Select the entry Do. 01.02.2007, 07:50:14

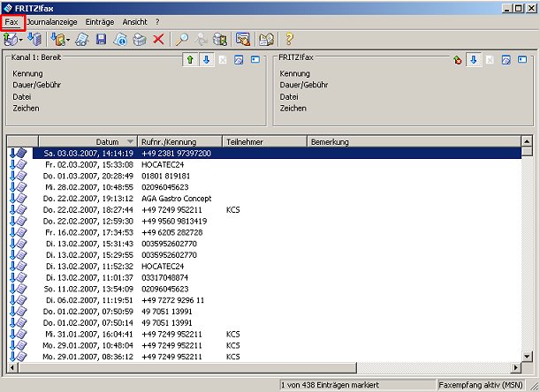pos(264,323)
